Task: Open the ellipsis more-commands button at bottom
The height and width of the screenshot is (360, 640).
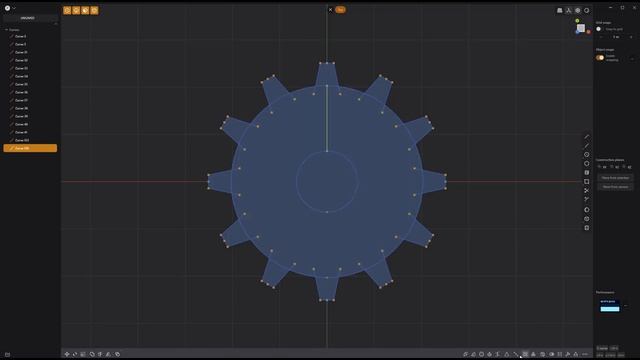Action: point(585,354)
